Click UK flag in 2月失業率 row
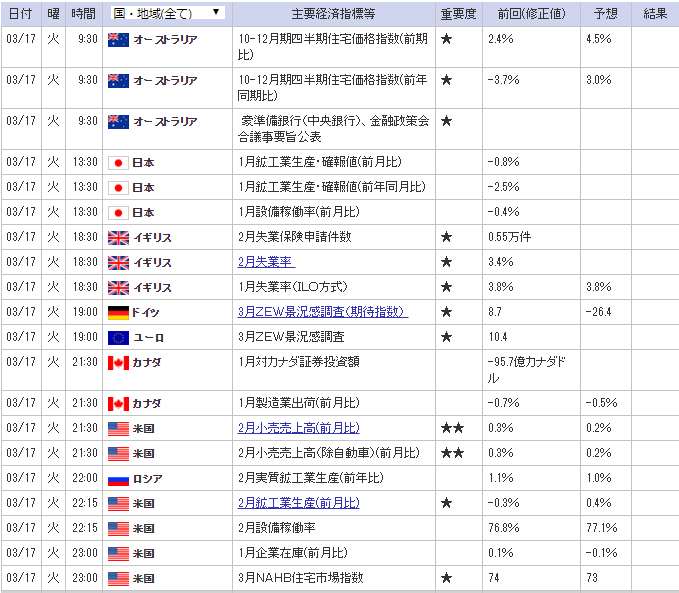 point(118,263)
